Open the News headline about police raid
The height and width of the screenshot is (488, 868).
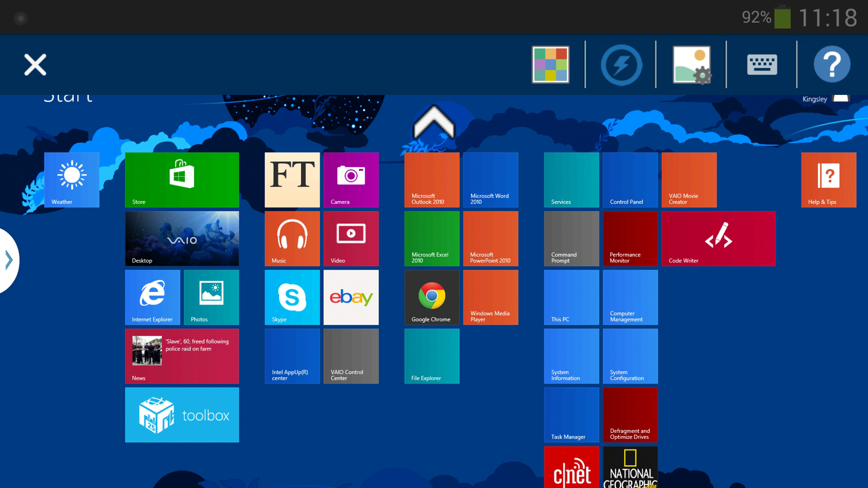point(182,356)
